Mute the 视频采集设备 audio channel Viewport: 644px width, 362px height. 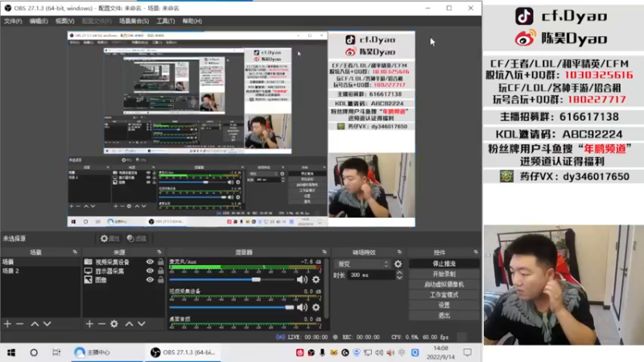click(302, 307)
